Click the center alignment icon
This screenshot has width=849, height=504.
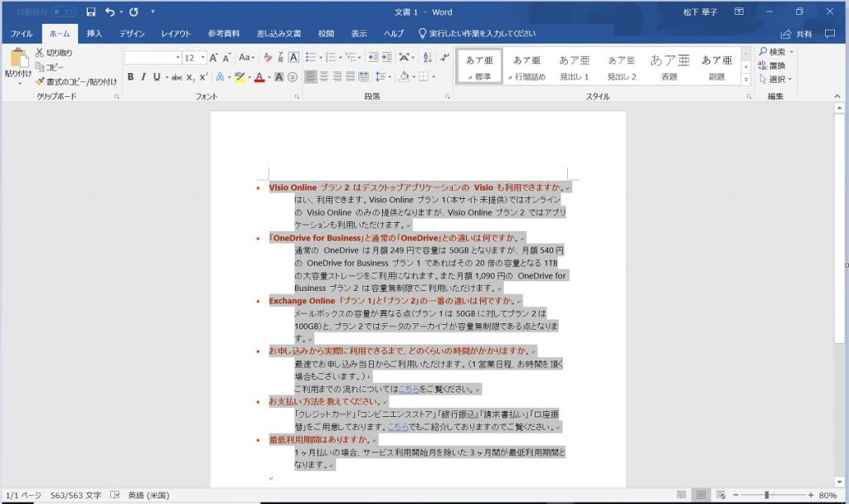click(324, 77)
